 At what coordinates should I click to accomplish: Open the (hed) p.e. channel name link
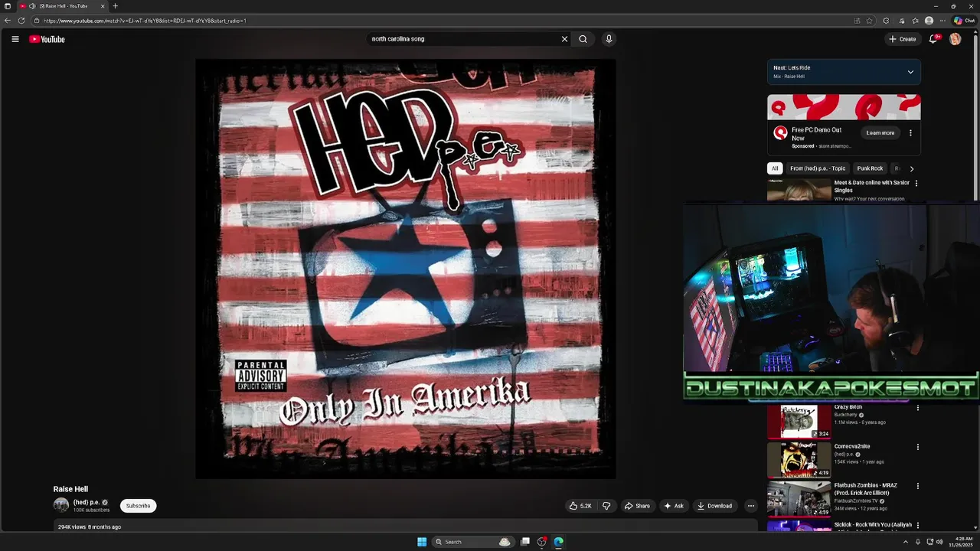(87, 502)
